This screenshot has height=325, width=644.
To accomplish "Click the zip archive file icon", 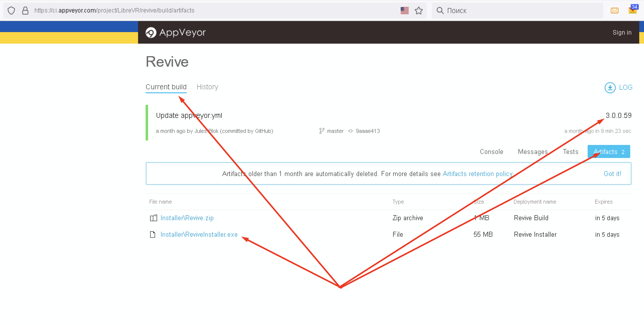I will 153,218.
